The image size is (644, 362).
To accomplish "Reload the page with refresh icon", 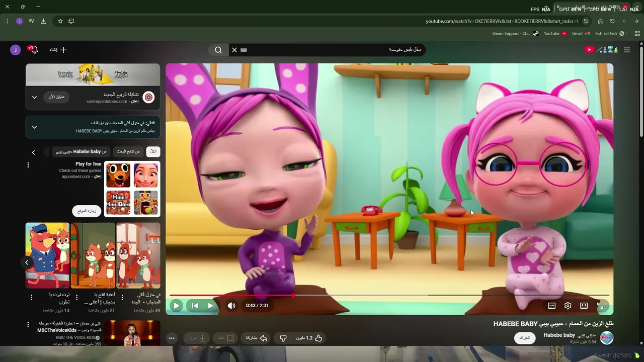I will (612, 21).
